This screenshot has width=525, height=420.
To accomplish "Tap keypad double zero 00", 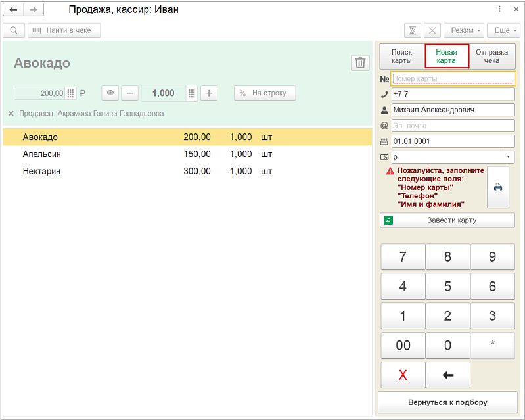I will coord(403,345).
